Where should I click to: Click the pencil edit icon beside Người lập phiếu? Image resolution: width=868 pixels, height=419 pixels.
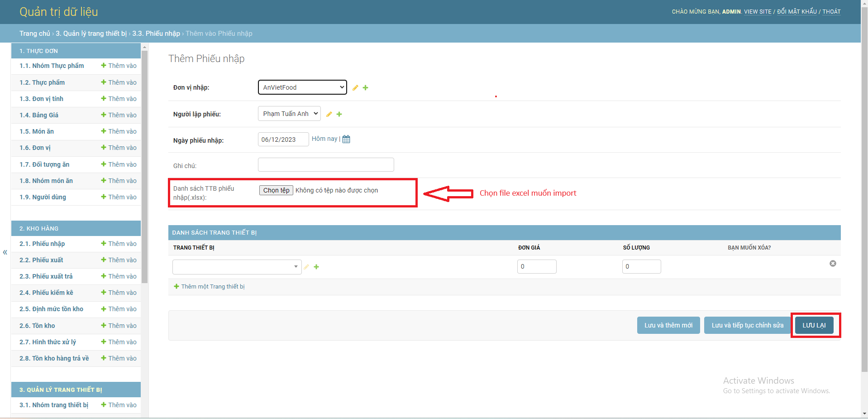[329, 114]
